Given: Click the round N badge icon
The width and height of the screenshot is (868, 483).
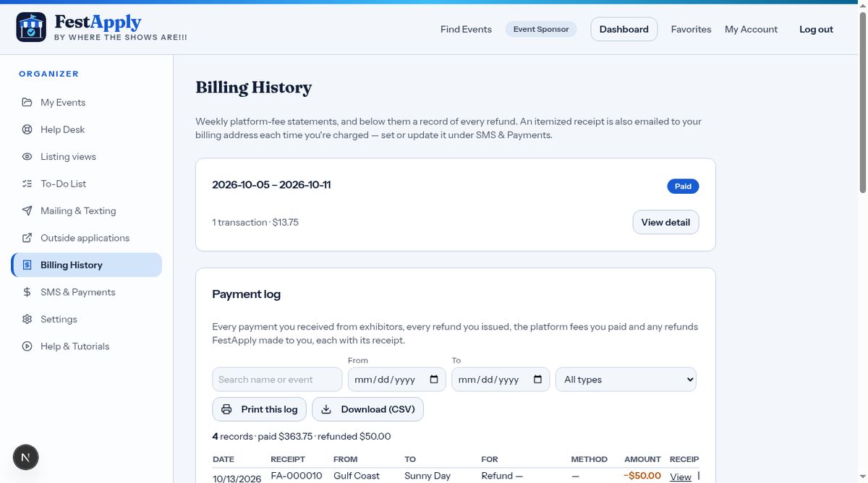Looking at the screenshot, I should pyautogui.click(x=26, y=457).
